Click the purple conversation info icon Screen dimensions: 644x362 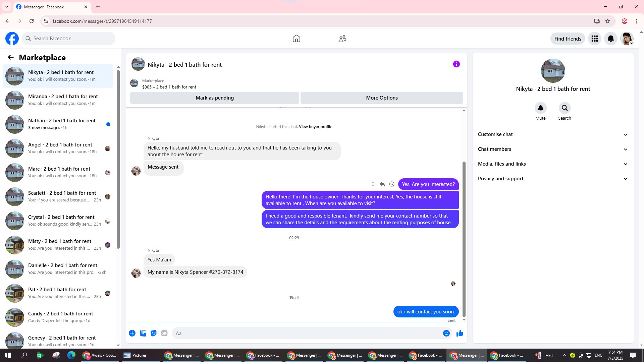tap(456, 64)
